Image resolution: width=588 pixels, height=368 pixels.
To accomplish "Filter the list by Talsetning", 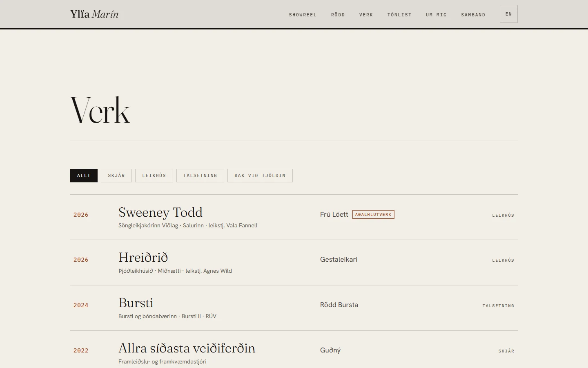I will click(x=200, y=175).
